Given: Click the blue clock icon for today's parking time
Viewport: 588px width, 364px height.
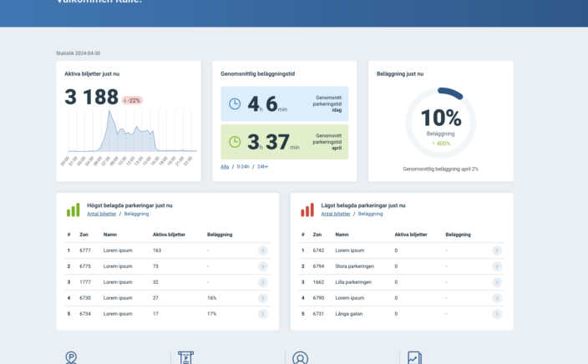Looking at the screenshot, I should tap(235, 104).
